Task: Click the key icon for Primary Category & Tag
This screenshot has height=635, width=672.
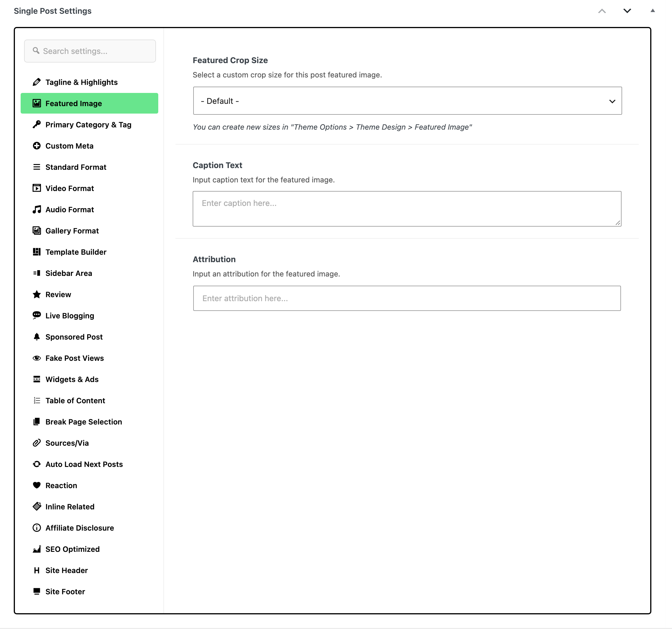Action: (36, 124)
